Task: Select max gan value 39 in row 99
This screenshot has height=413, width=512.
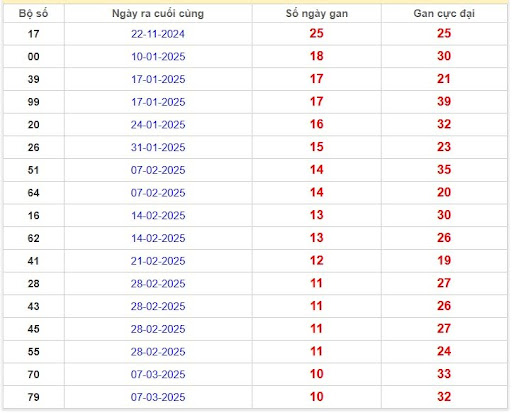Action: click(444, 101)
